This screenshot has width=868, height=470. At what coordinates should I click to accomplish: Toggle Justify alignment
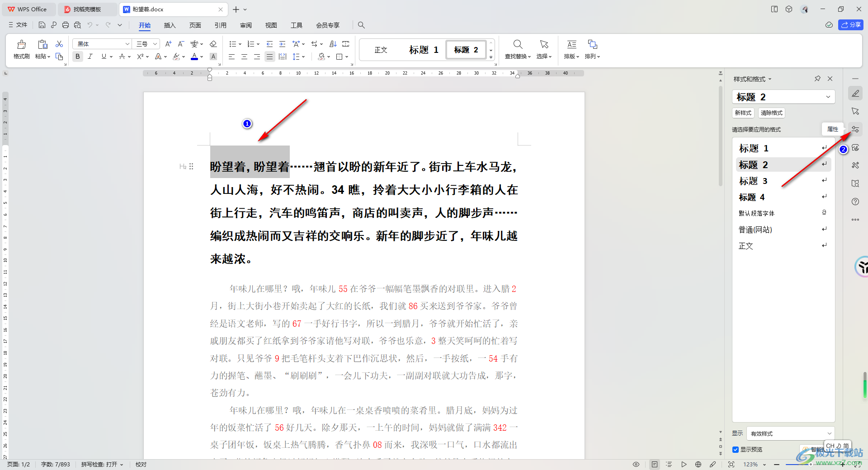(x=269, y=56)
